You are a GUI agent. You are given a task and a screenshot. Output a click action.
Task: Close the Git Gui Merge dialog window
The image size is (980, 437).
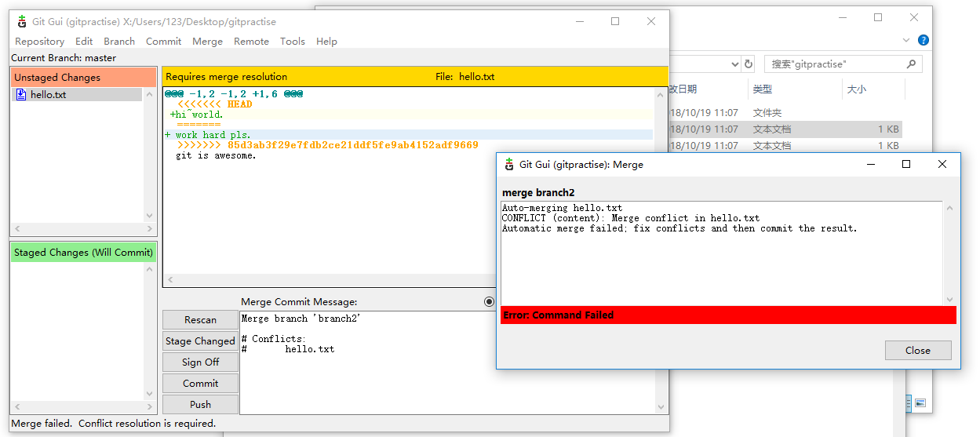(942, 164)
